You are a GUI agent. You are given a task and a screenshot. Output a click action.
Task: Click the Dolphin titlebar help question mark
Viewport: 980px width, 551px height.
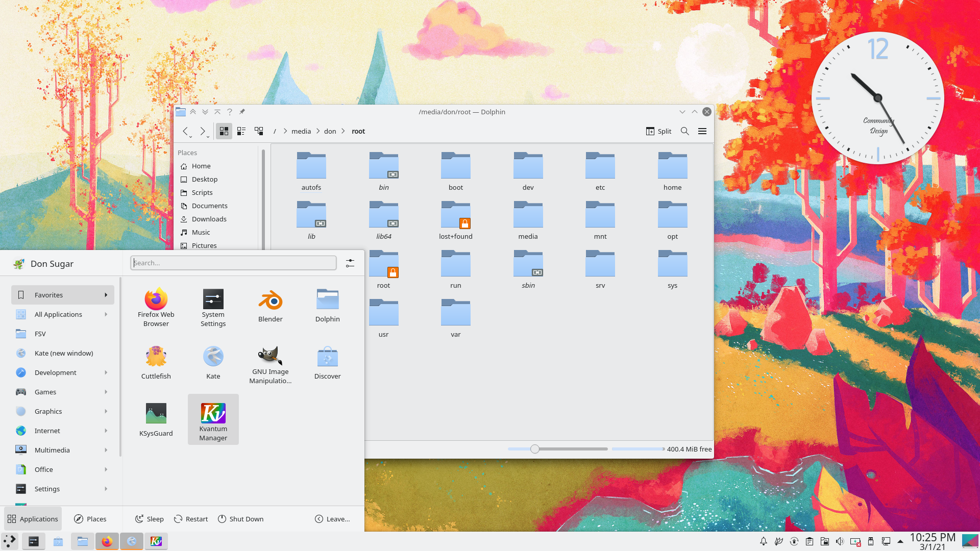pos(230,112)
